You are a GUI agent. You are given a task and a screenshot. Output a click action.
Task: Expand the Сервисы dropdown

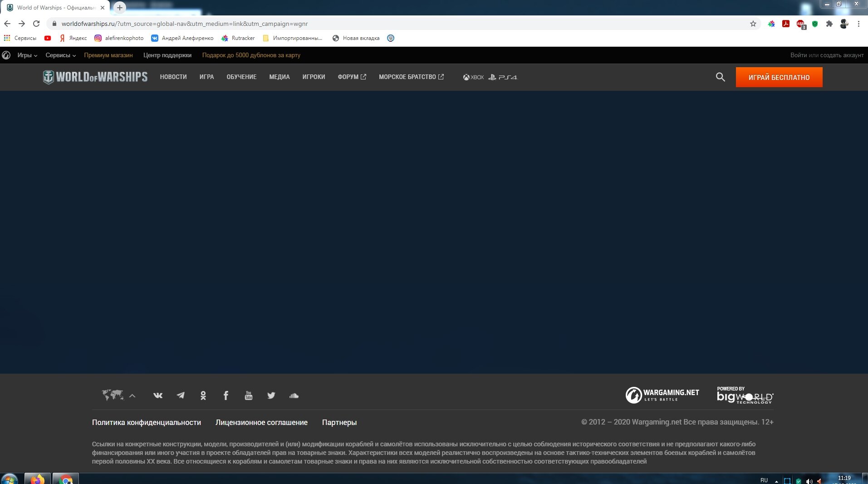pos(60,55)
